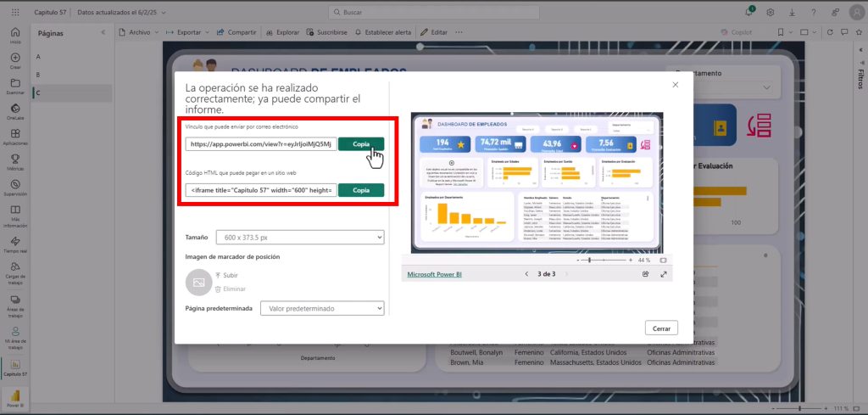Open the Microsoft Power BI link
Image resolution: width=868 pixels, height=415 pixels.
(x=435, y=274)
